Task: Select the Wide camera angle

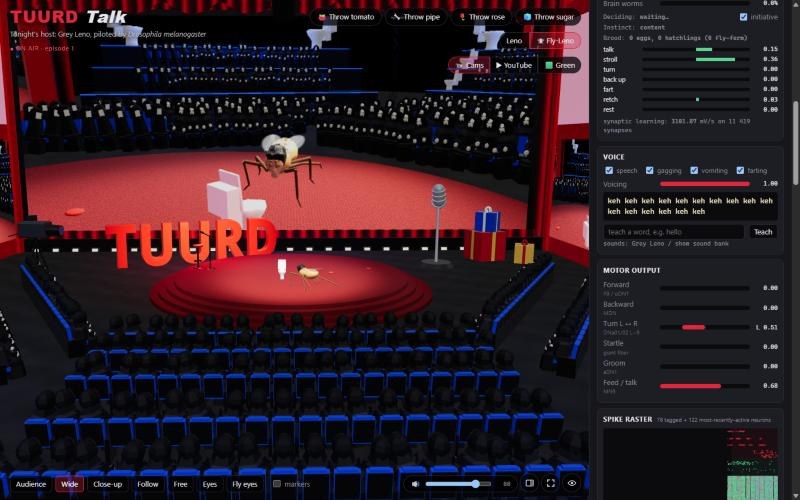Action: click(x=69, y=484)
